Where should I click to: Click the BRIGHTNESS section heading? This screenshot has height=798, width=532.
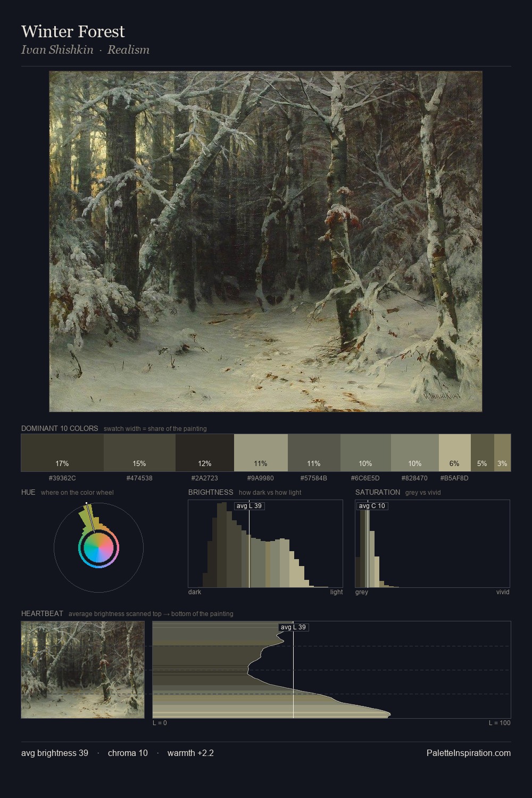tap(211, 492)
